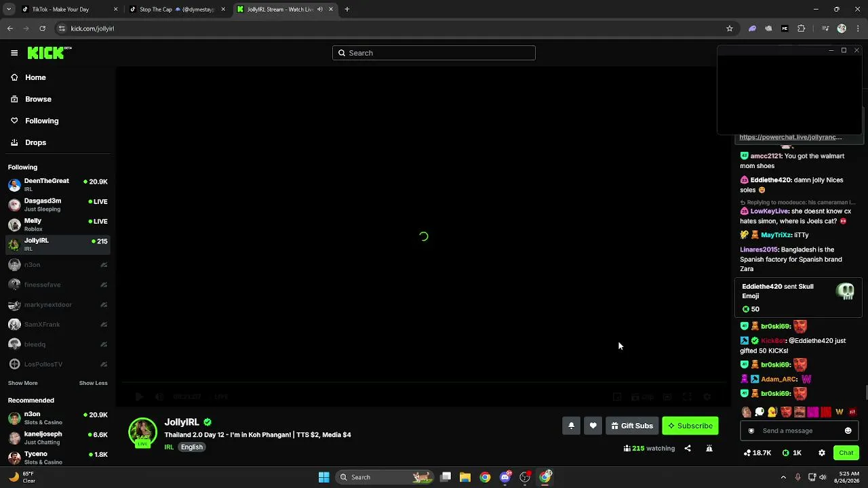Screen dimensions: 868x488
Task: Click the W emote in quick emotes
Action: pyautogui.click(x=840, y=412)
